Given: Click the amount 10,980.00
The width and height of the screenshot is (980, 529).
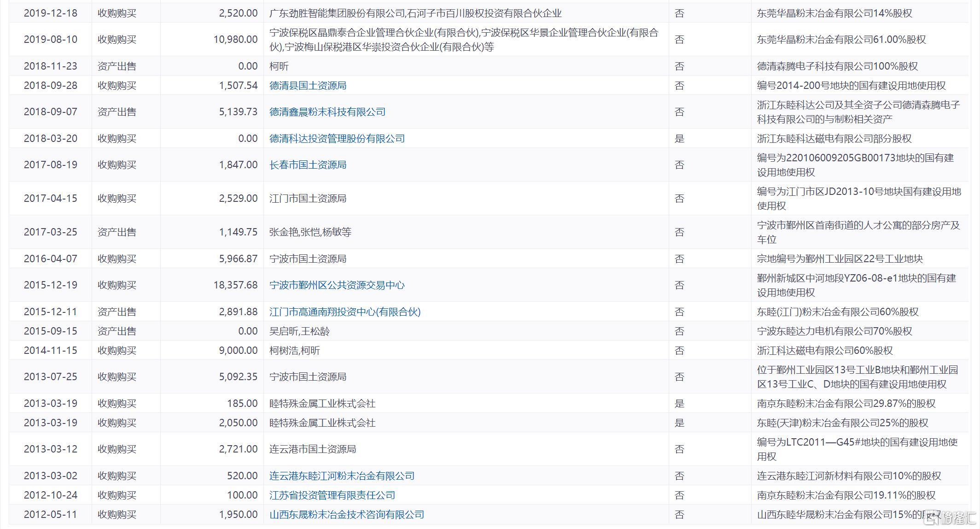Looking at the screenshot, I should click(x=235, y=39).
